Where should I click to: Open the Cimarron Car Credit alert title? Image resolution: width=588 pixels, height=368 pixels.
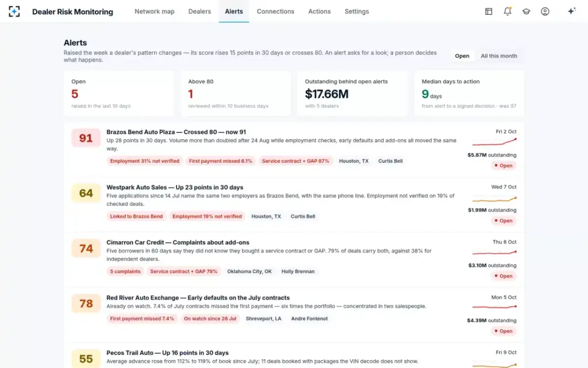(178, 242)
